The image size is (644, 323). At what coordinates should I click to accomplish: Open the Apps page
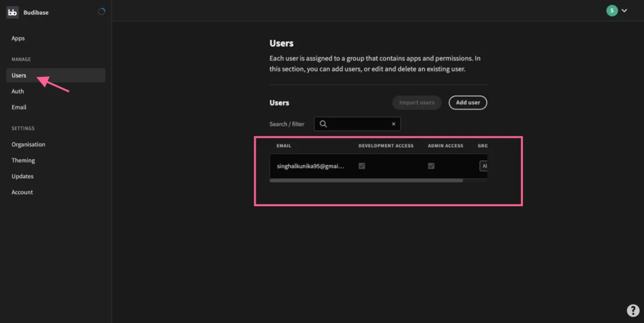(x=18, y=38)
